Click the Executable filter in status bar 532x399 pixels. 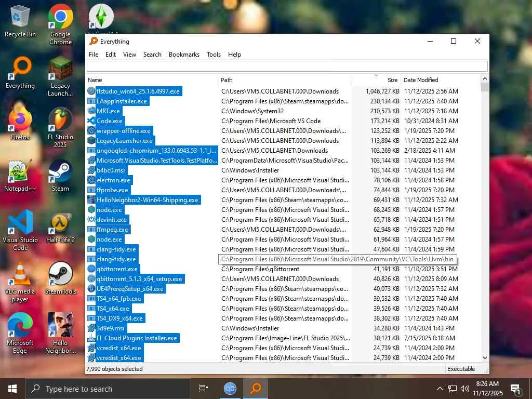click(x=461, y=369)
